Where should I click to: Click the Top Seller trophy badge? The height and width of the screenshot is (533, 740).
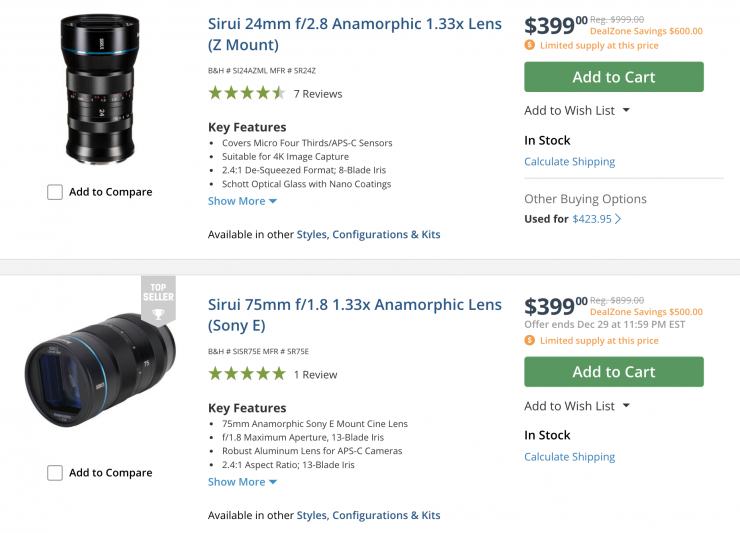[x=158, y=300]
